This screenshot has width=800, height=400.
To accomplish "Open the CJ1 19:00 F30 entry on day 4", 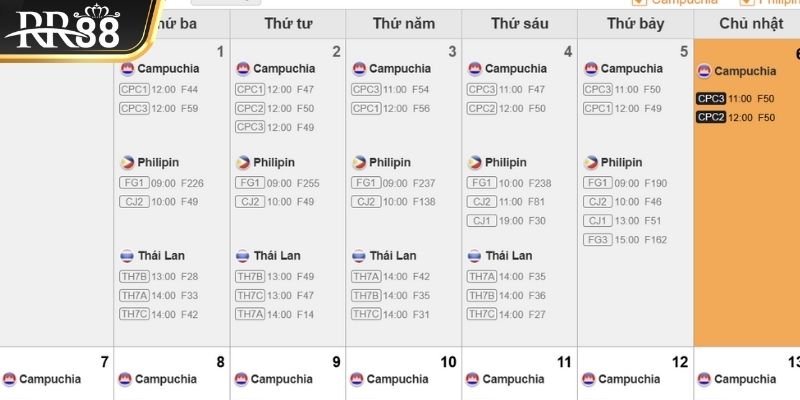I will 507,221.
